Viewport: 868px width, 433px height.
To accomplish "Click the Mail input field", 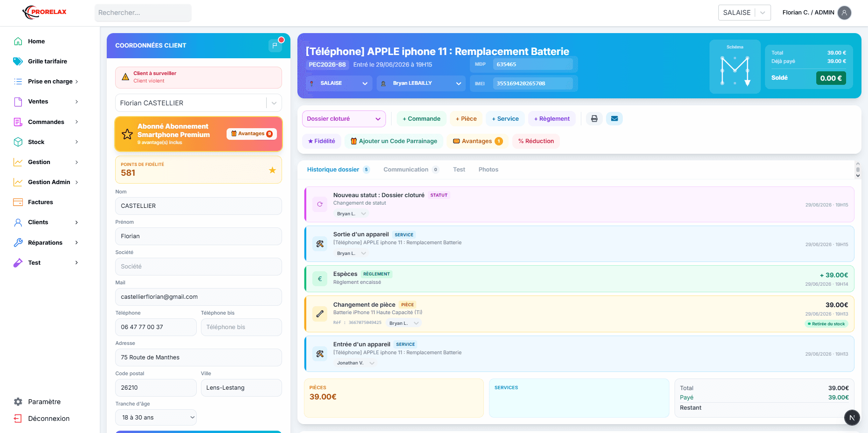I will click(x=199, y=297).
